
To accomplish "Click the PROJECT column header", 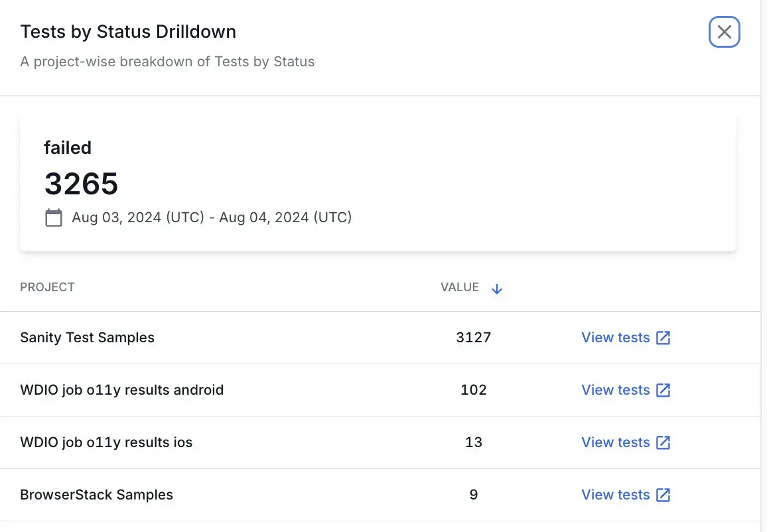I will [x=47, y=287].
